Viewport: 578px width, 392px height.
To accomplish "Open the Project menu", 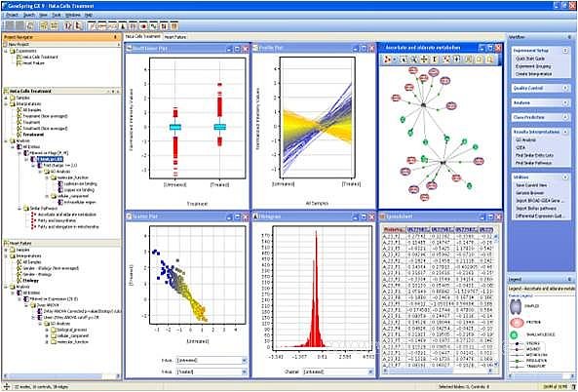I will tap(12, 16).
